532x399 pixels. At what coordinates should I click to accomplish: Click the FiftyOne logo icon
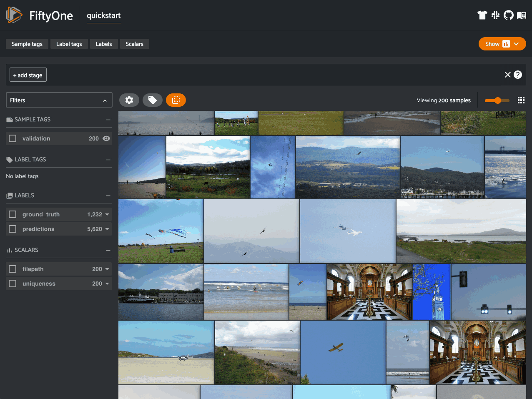14,15
